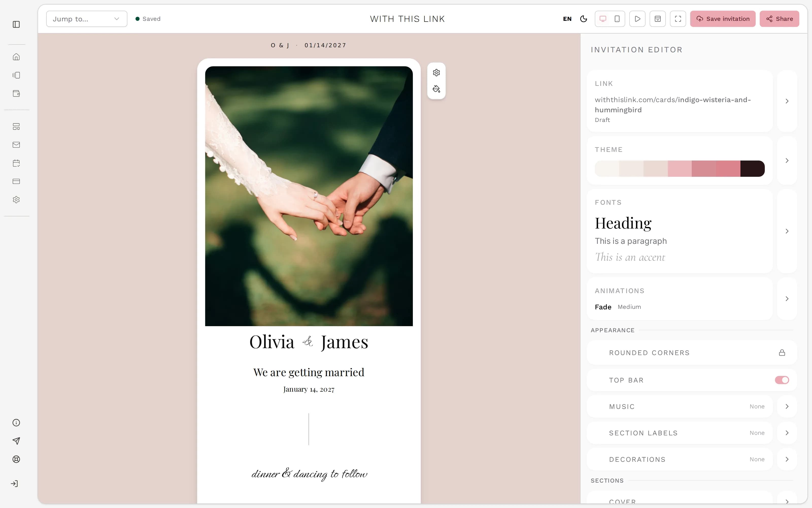Screen dimensions: 812x508
Task: Click the Draft status text
Action: pos(602,120)
